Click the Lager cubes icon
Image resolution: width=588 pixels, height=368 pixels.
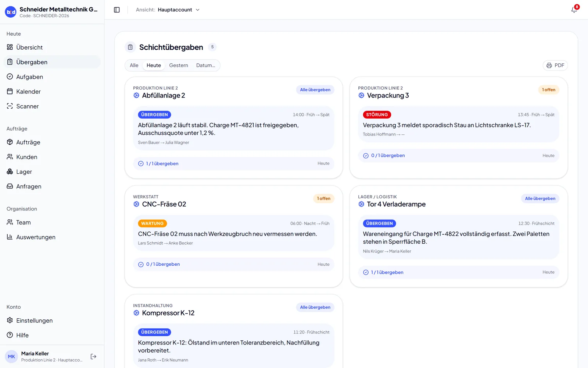click(10, 171)
